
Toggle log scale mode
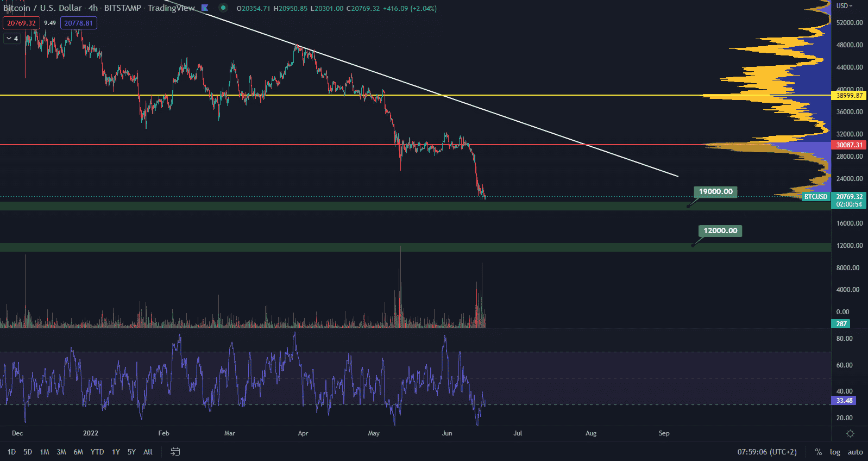[835, 452]
